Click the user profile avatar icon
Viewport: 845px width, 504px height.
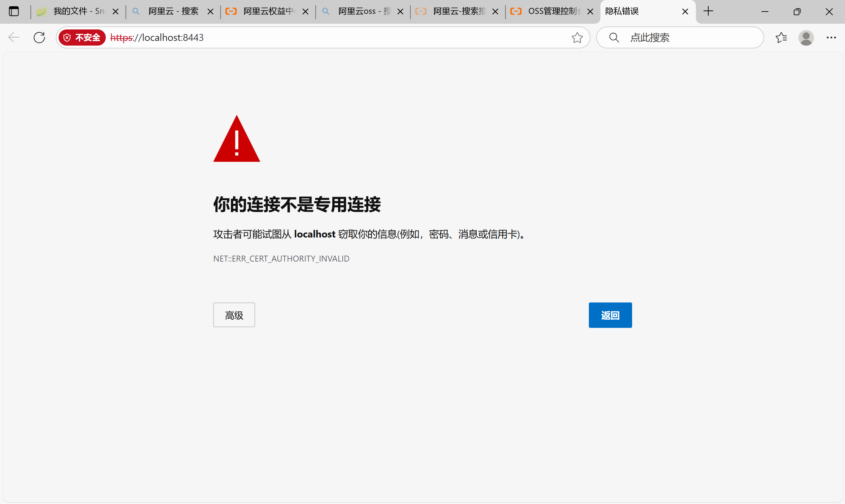pos(806,37)
